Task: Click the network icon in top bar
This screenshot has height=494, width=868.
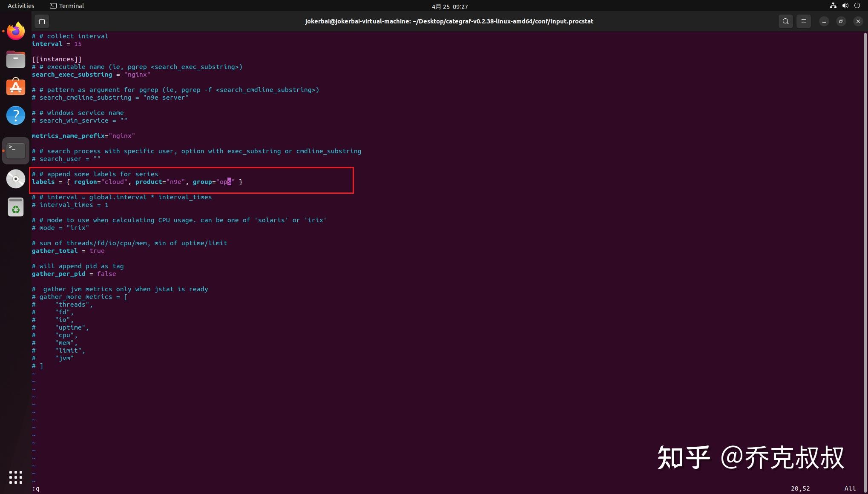Action: point(833,6)
